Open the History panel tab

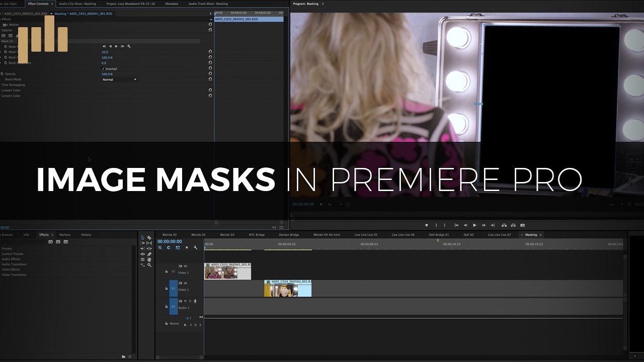[86, 235]
